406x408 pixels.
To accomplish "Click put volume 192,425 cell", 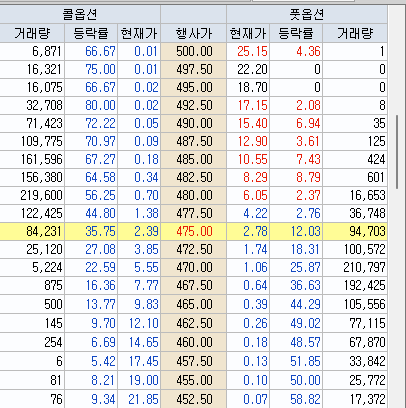I will click(x=355, y=286).
